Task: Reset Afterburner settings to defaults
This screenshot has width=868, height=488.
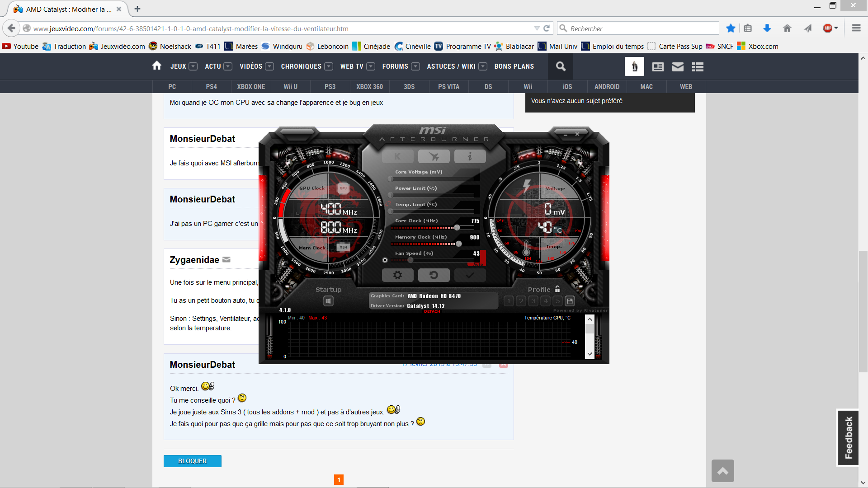Action: tap(434, 275)
